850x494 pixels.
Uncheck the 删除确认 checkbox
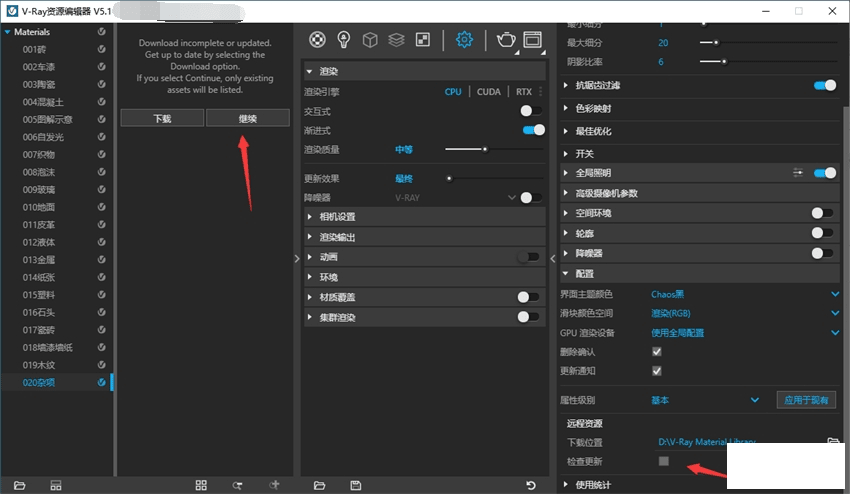656,352
